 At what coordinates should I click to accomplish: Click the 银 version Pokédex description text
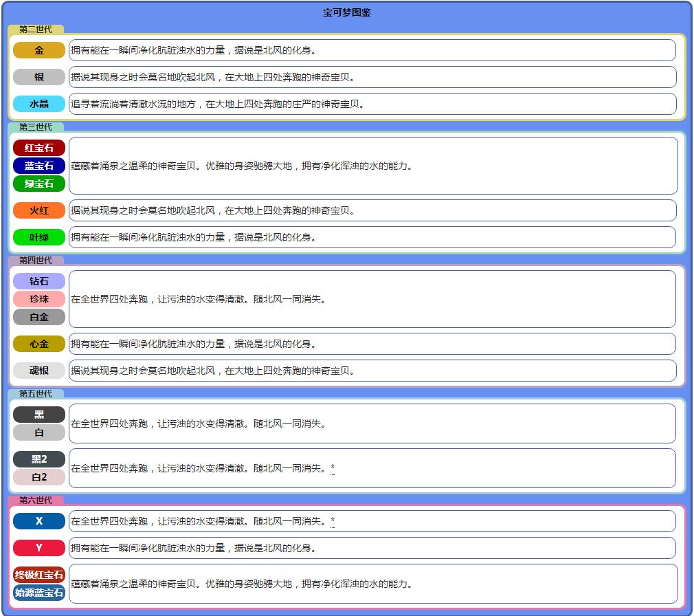pyautogui.click(x=212, y=77)
